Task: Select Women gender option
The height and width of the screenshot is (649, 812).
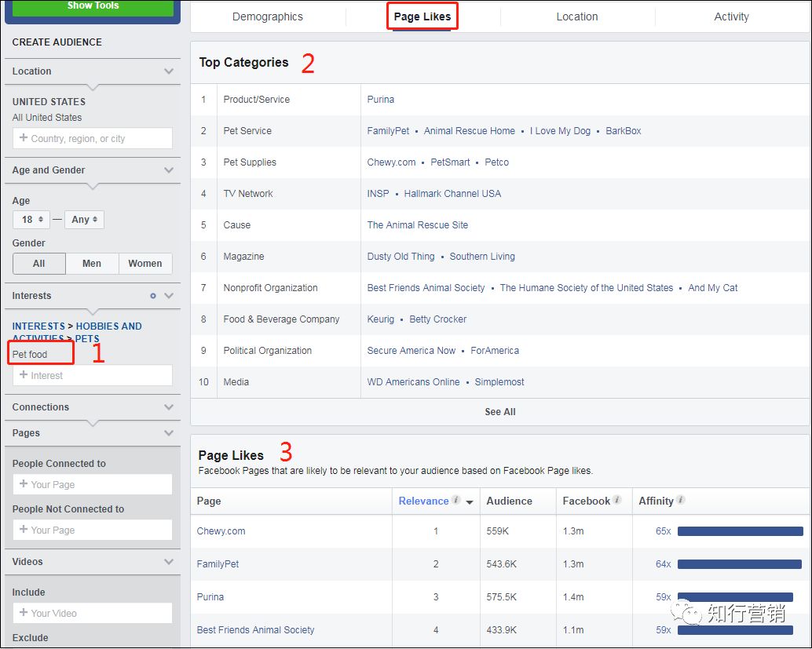Action: click(145, 264)
